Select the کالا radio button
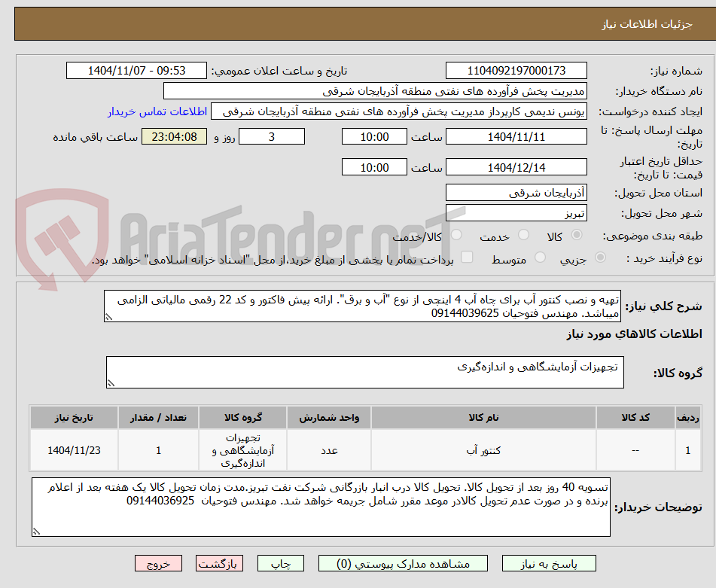The width and height of the screenshot is (716, 588). (577, 235)
